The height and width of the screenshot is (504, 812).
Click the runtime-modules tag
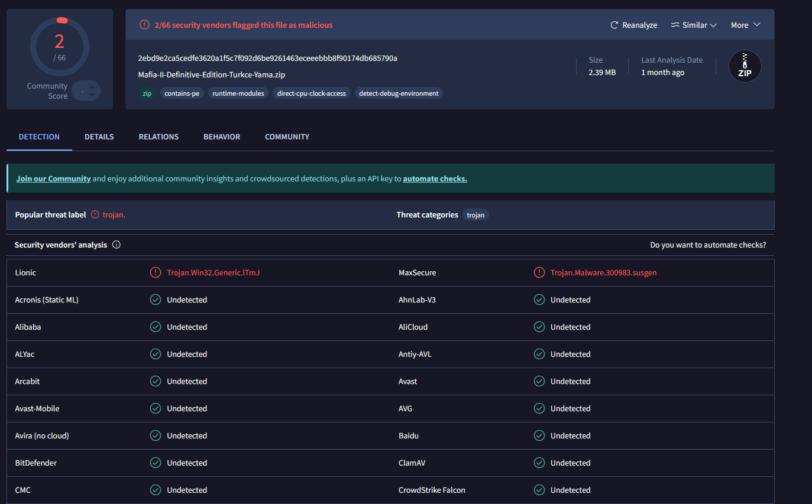[x=238, y=93]
